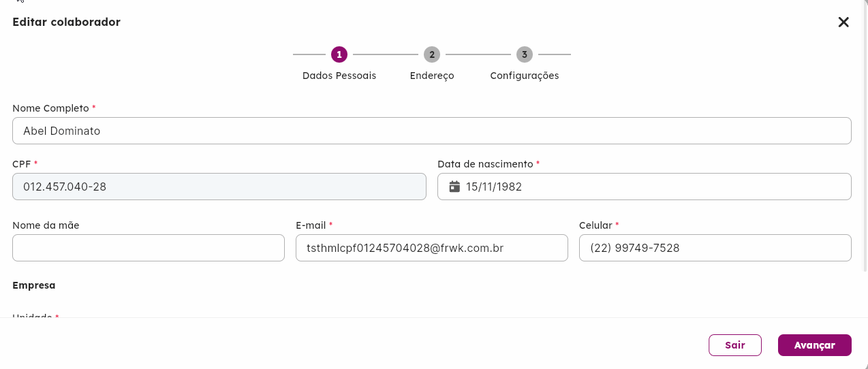Open the Data de nascimento date field

coord(645,187)
